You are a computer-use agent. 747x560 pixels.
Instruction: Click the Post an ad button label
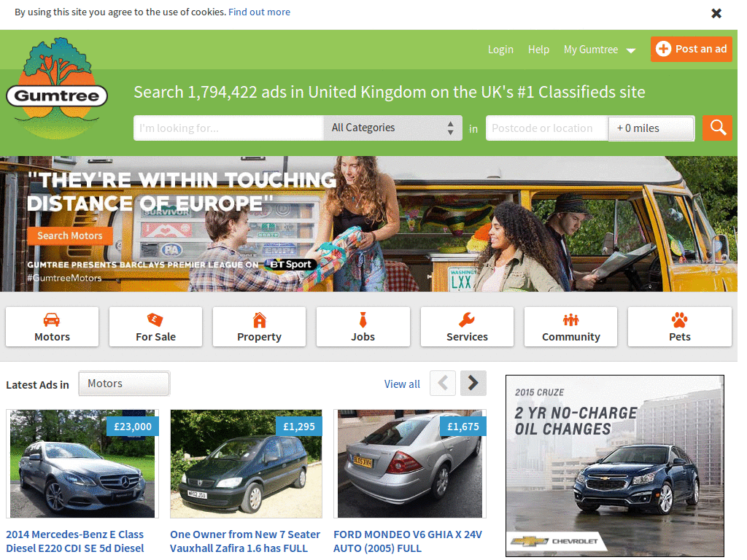(x=701, y=49)
